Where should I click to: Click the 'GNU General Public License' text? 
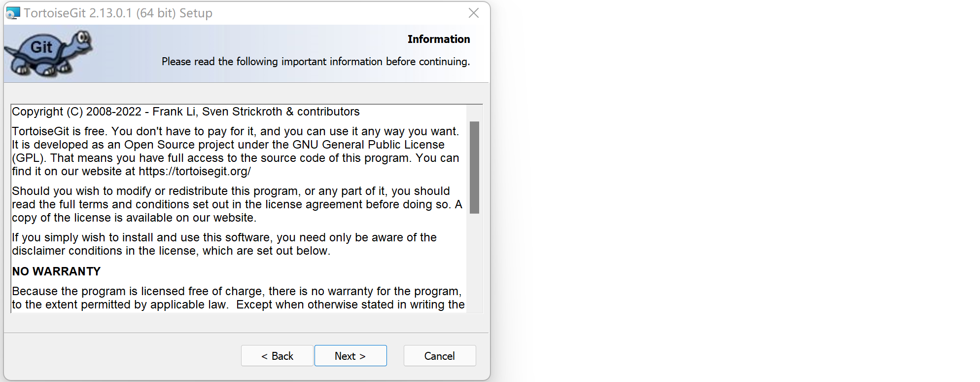(368, 145)
